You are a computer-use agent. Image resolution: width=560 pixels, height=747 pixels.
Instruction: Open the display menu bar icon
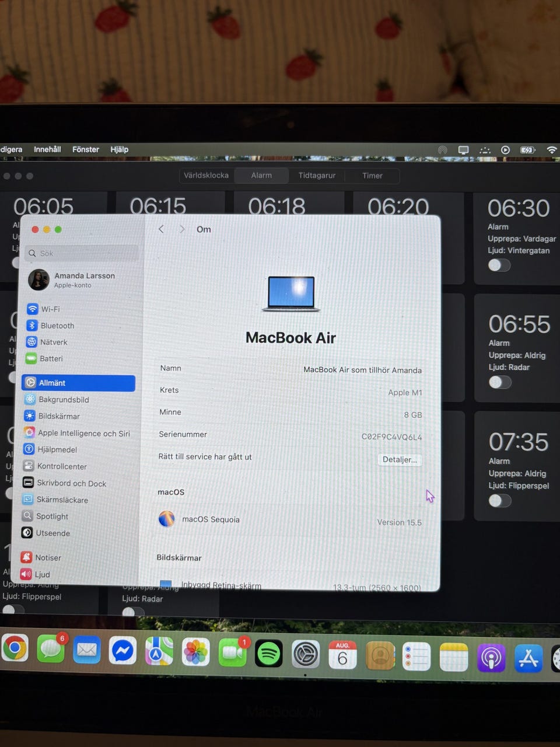pos(463,150)
